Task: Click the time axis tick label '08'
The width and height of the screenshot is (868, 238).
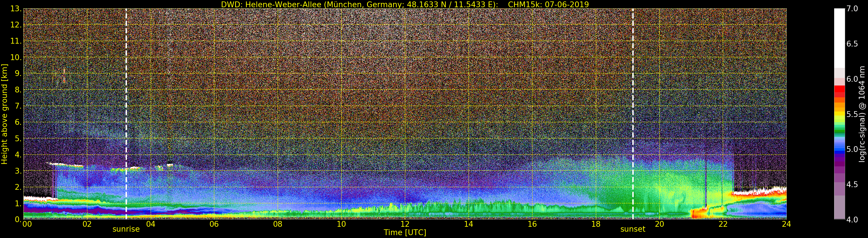Action: [278, 224]
